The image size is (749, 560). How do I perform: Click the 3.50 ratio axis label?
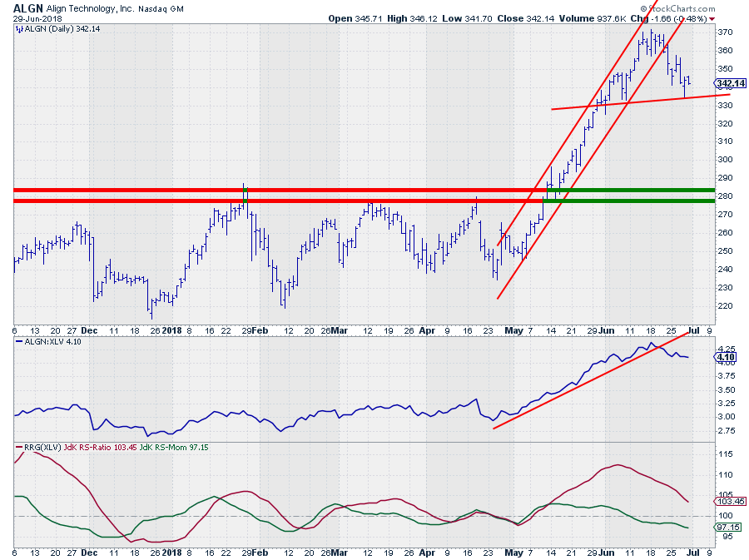[727, 390]
